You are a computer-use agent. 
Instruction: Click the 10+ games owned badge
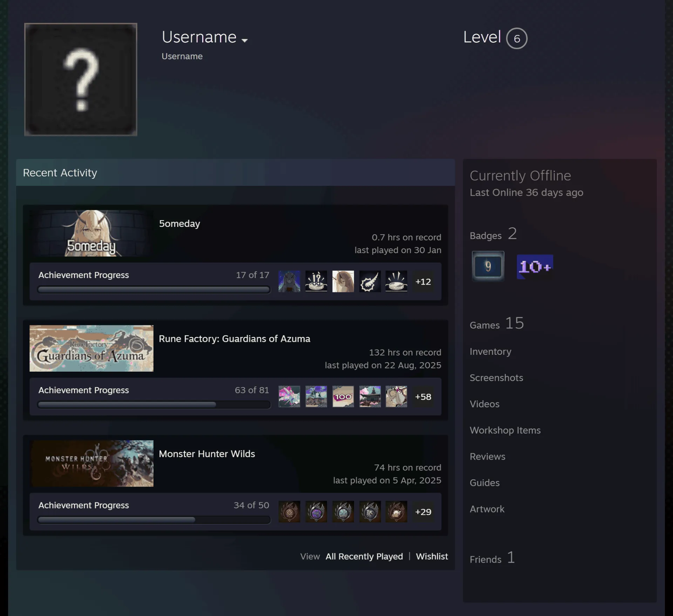pos(535,267)
